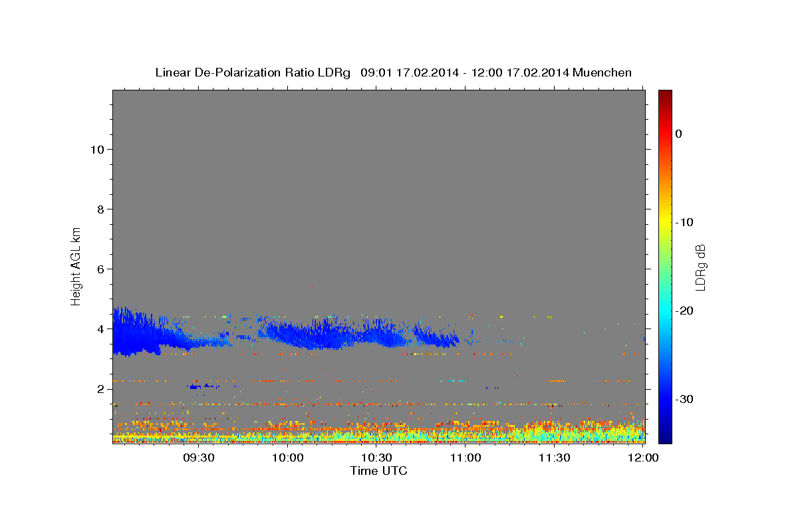Click the '8' height axis label

[100, 209]
